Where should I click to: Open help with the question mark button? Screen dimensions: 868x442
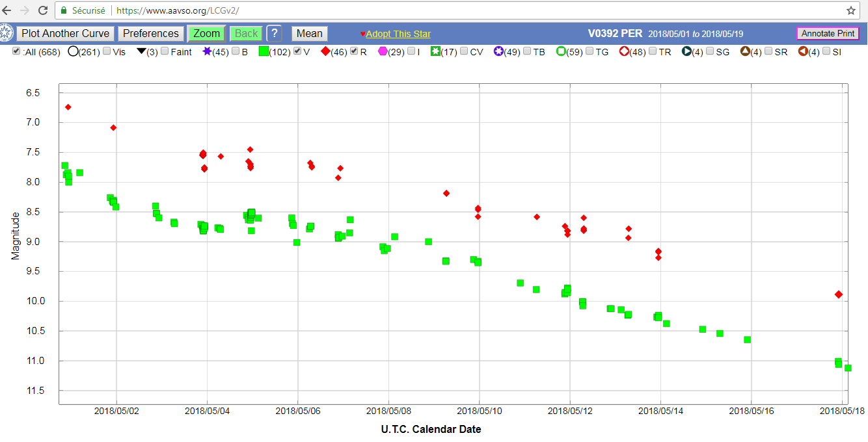(274, 34)
